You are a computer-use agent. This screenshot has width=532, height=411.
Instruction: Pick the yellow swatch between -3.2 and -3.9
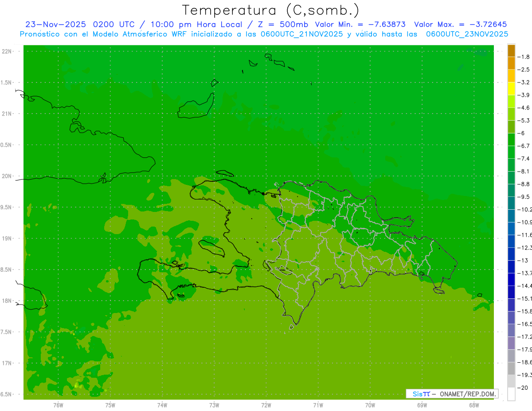tap(511, 89)
